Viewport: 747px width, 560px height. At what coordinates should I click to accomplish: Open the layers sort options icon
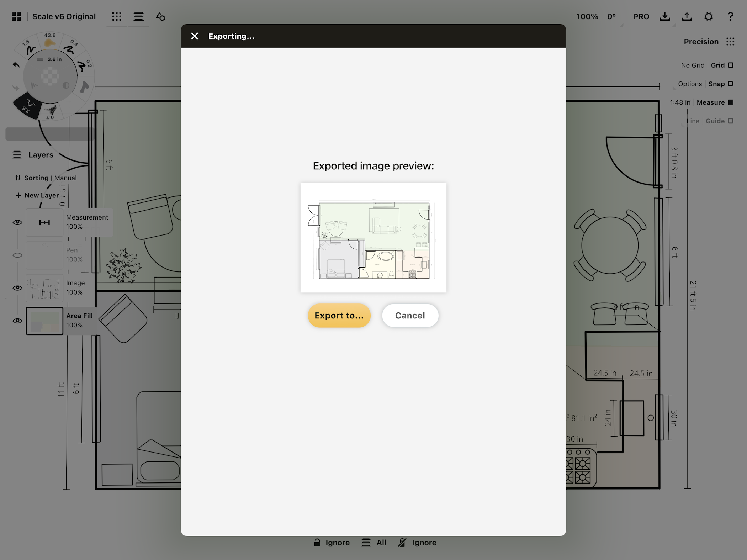coord(18,178)
